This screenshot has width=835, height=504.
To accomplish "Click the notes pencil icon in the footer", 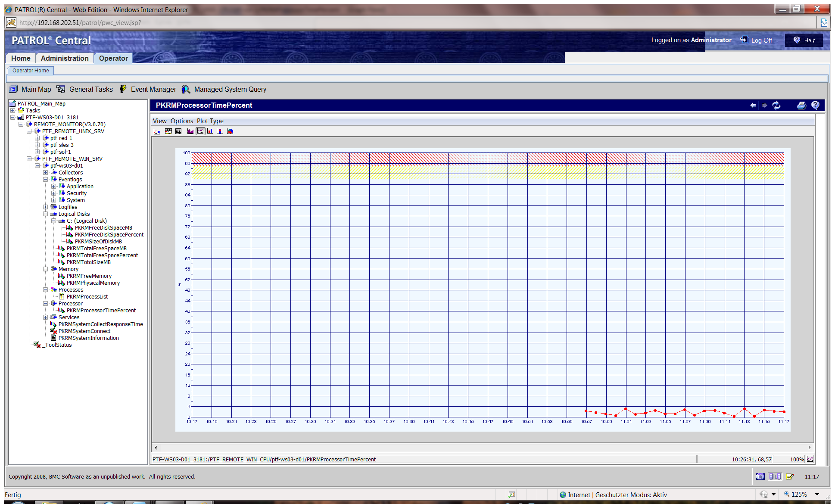I will pos(790,476).
